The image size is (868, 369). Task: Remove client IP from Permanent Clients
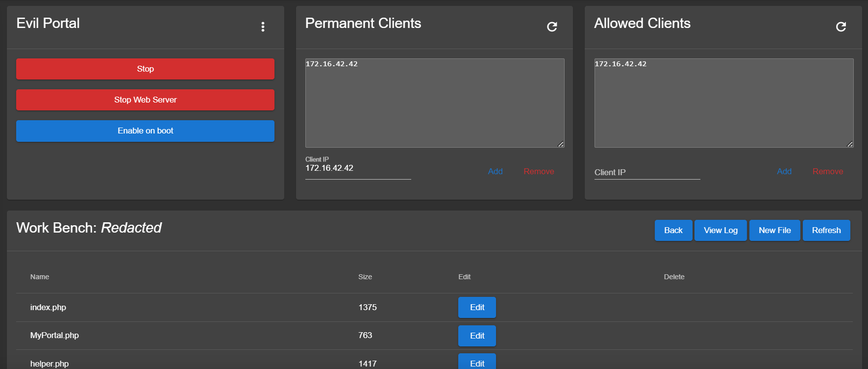pyautogui.click(x=538, y=171)
